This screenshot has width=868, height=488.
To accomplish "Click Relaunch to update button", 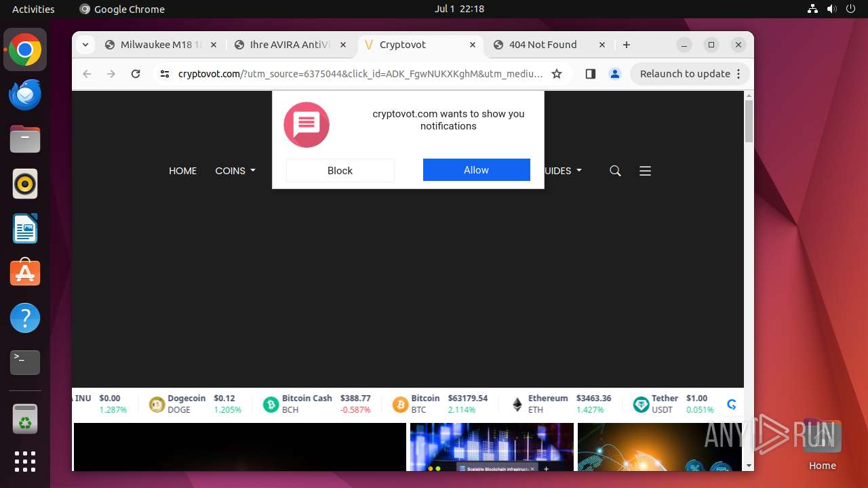I will pos(690,74).
